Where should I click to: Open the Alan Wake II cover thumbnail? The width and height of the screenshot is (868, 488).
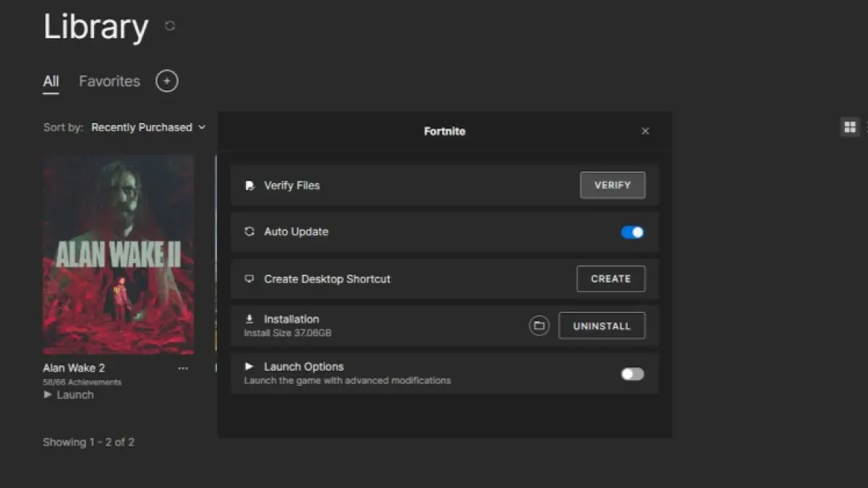pyautogui.click(x=119, y=254)
